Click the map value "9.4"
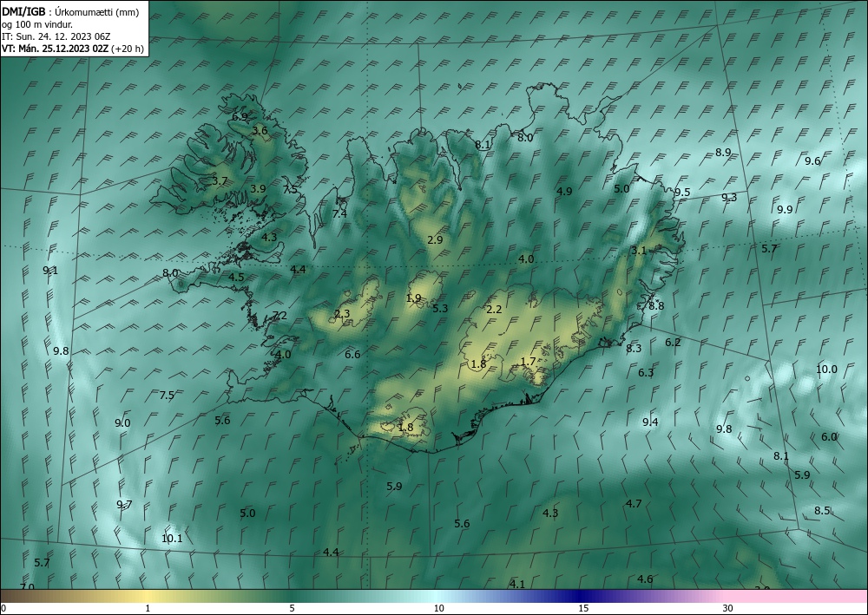 [x=650, y=422]
